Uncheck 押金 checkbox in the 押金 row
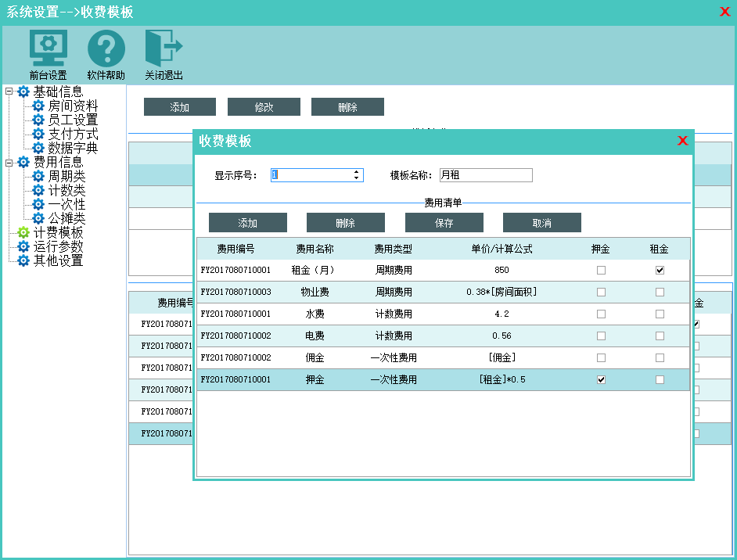Screen dimensions: 737x560 click(601, 380)
